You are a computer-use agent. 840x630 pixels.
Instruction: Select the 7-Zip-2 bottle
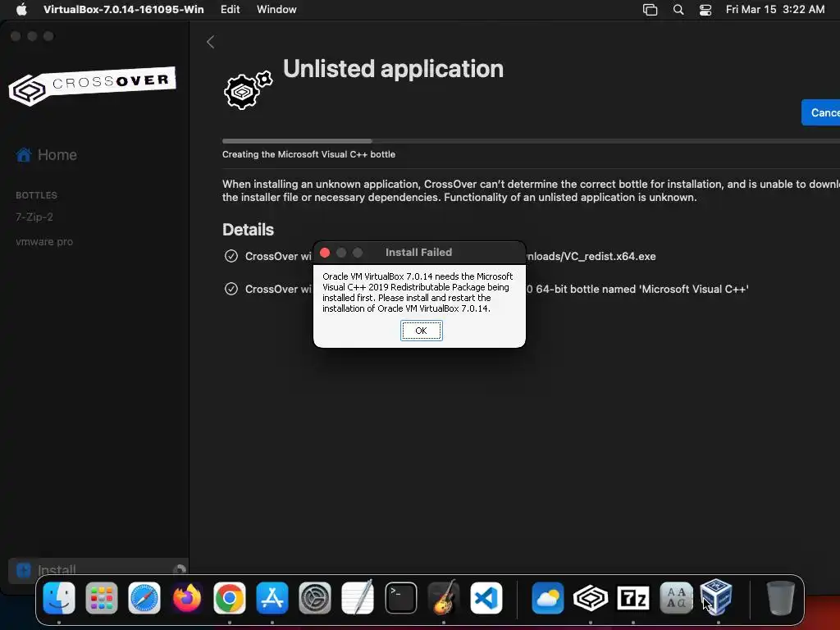[x=34, y=217]
